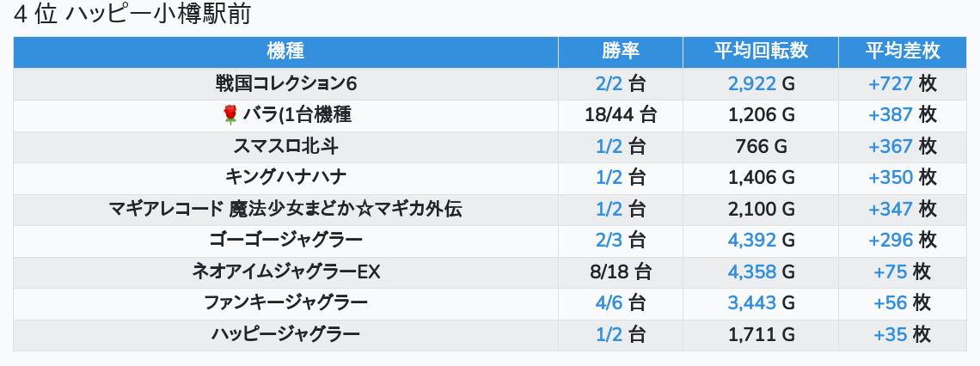This screenshot has width=980, height=366.
Task: Select the 戦国コレクション6 machine name
Action: tap(285, 83)
